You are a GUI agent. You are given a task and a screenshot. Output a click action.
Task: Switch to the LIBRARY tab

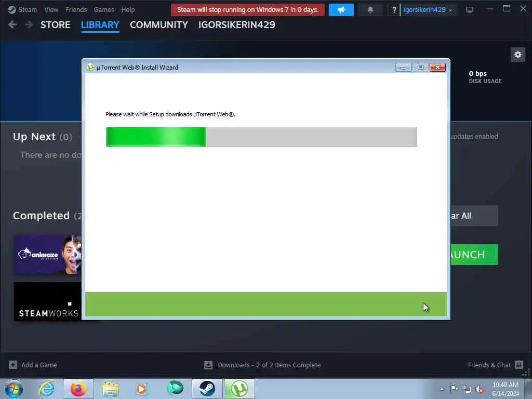(x=100, y=25)
